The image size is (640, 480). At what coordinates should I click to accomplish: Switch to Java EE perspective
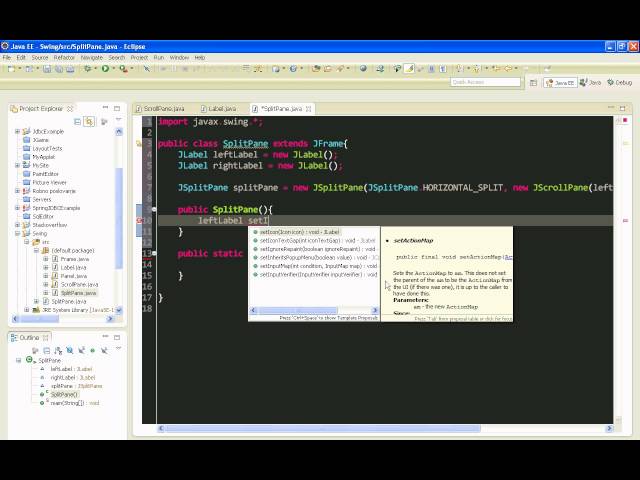[560, 83]
